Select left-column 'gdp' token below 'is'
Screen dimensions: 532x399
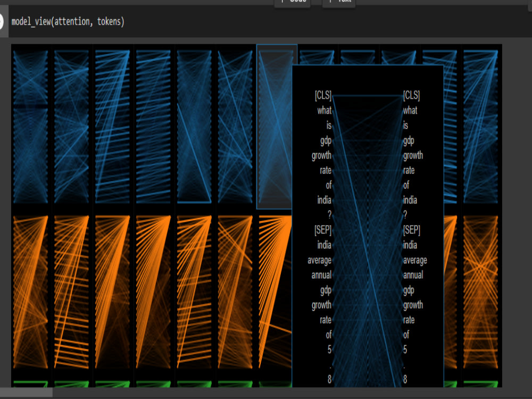(x=326, y=140)
